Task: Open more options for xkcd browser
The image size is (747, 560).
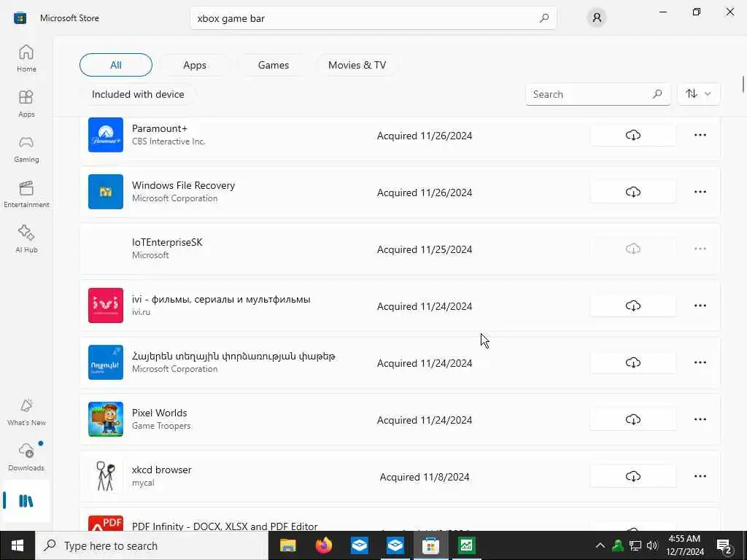Action: [x=700, y=476]
